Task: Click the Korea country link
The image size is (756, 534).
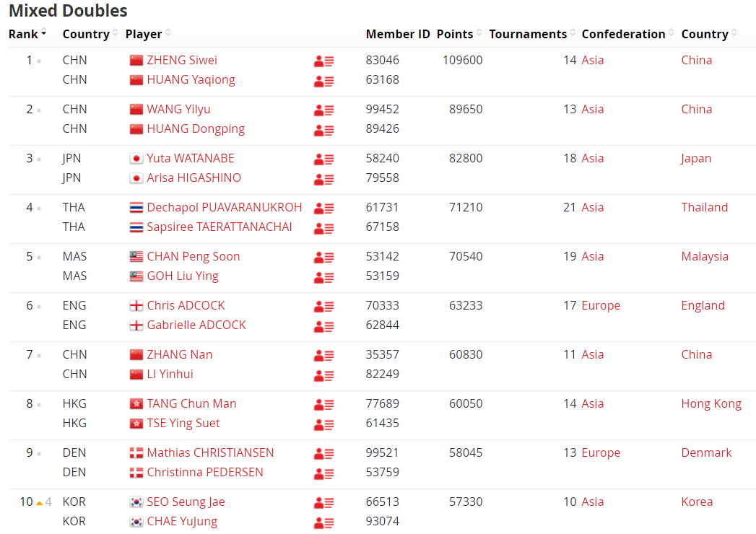Action: click(697, 502)
